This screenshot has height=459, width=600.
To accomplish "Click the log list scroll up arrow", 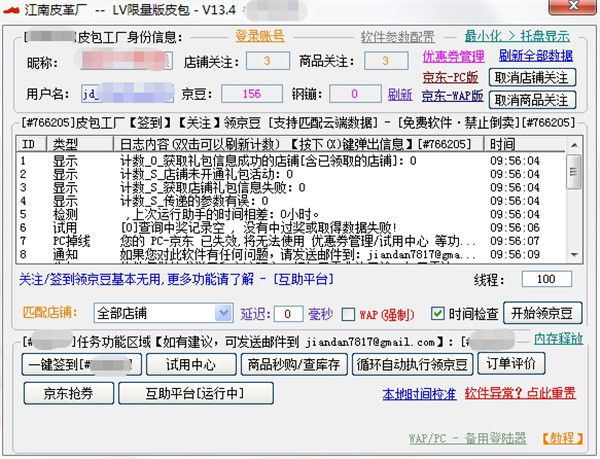I will (x=574, y=145).
